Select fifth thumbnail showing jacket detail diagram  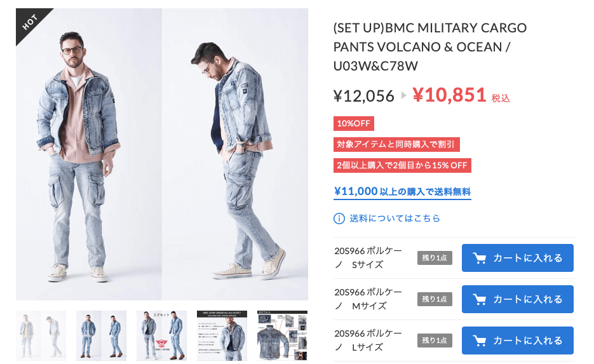pyautogui.click(x=282, y=335)
